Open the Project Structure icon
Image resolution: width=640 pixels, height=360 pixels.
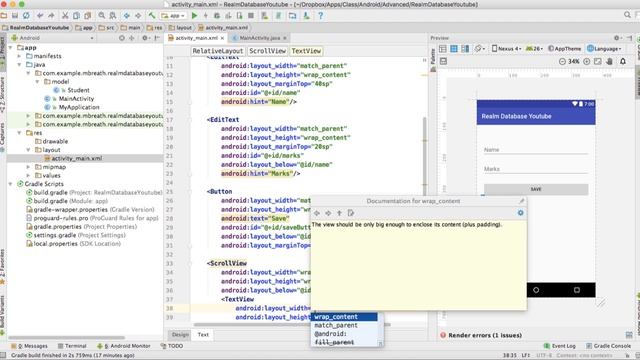[292, 16]
